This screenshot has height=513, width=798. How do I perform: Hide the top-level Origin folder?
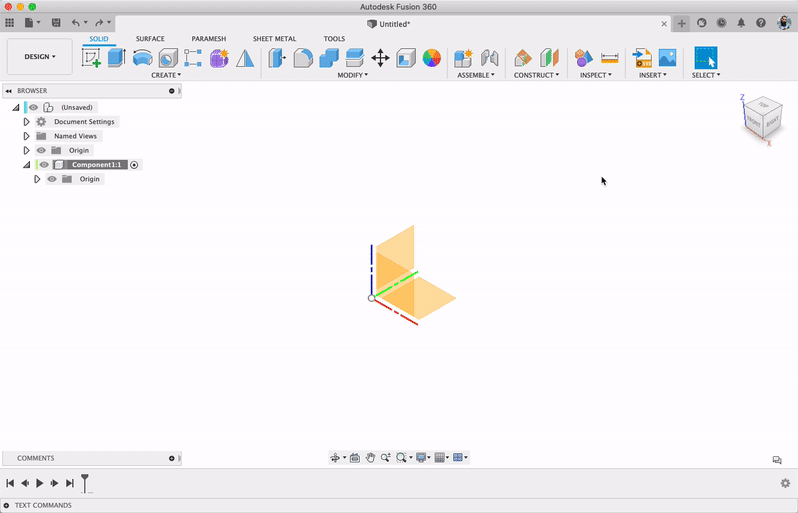pyautogui.click(x=41, y=150)
